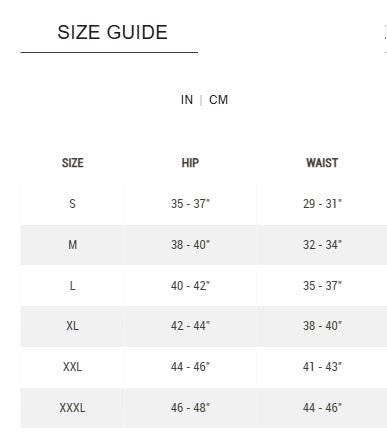Click the WAIST column header
387x434 pixels.
click(x=322, y=163)
